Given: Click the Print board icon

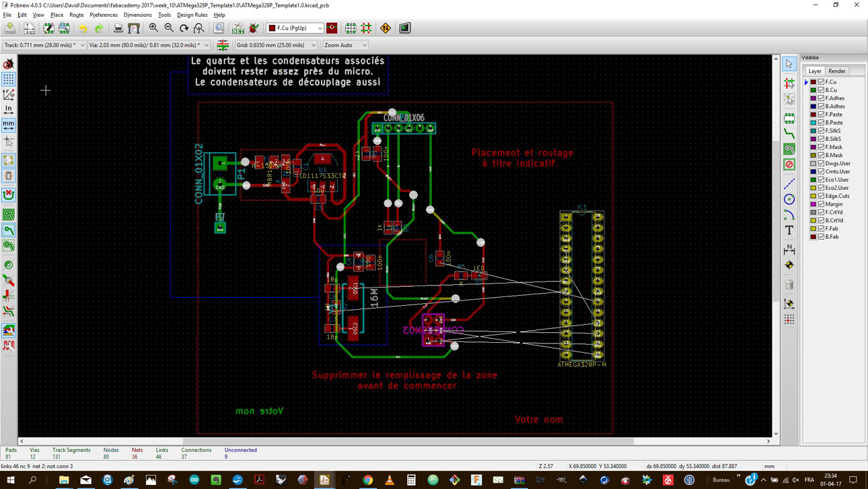Looking at the screenshot, I should point(118,28).
